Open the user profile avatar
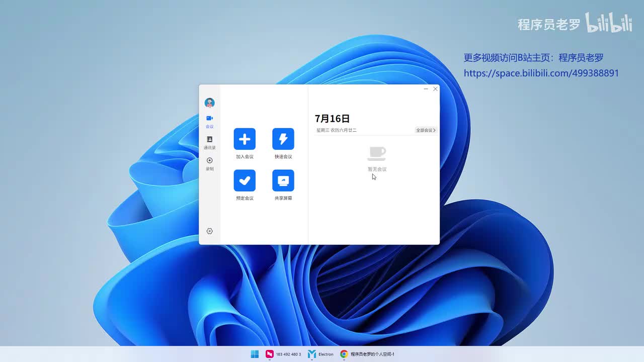The width and height of the screenshot is (644, 362). click(210, 103)
